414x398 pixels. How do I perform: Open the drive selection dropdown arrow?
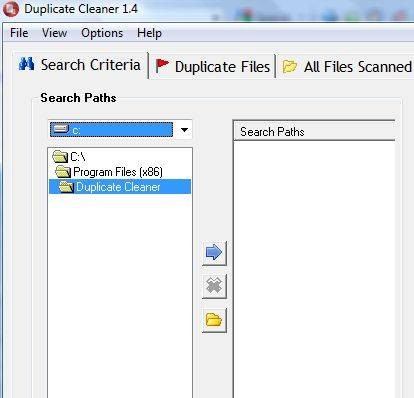[184, 130]
